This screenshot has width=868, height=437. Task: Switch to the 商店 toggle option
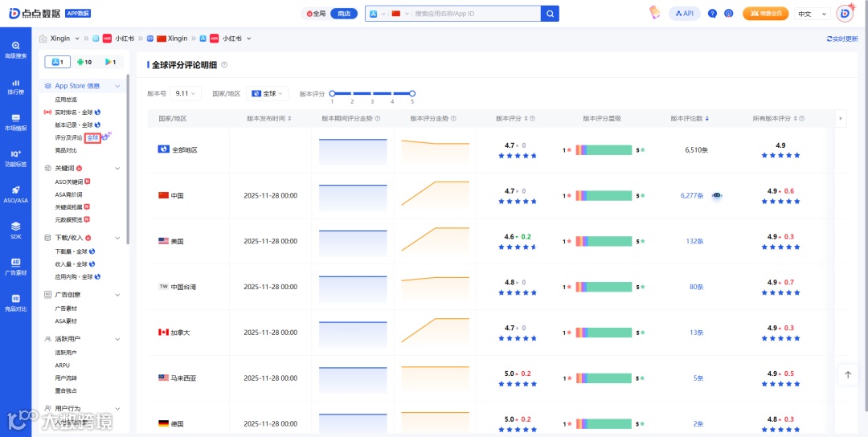[344, 14]
